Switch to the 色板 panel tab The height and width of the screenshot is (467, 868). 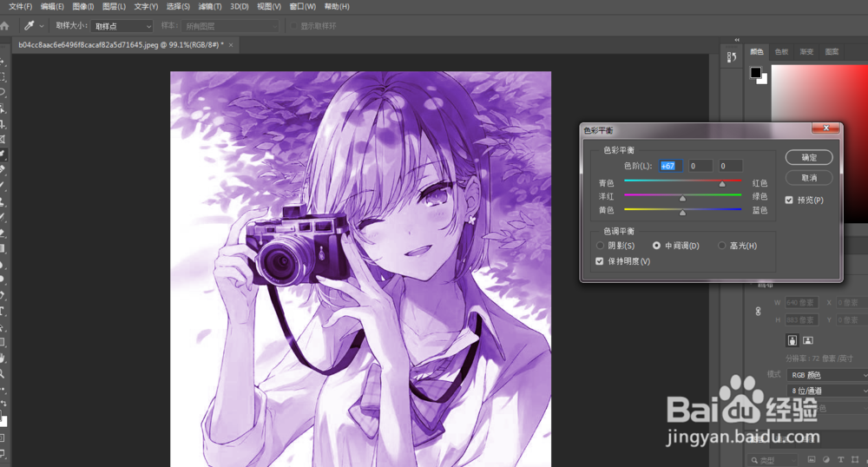tap(782, 51)
